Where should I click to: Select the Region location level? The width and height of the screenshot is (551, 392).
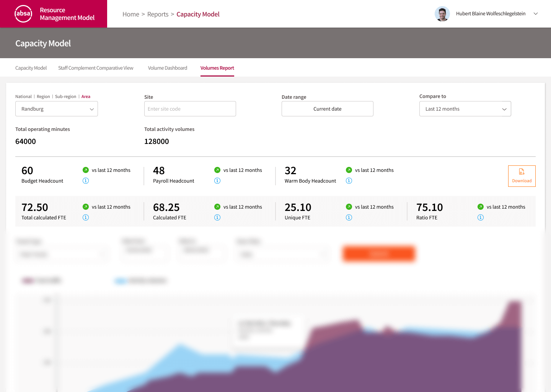click(x=43, y=96)
